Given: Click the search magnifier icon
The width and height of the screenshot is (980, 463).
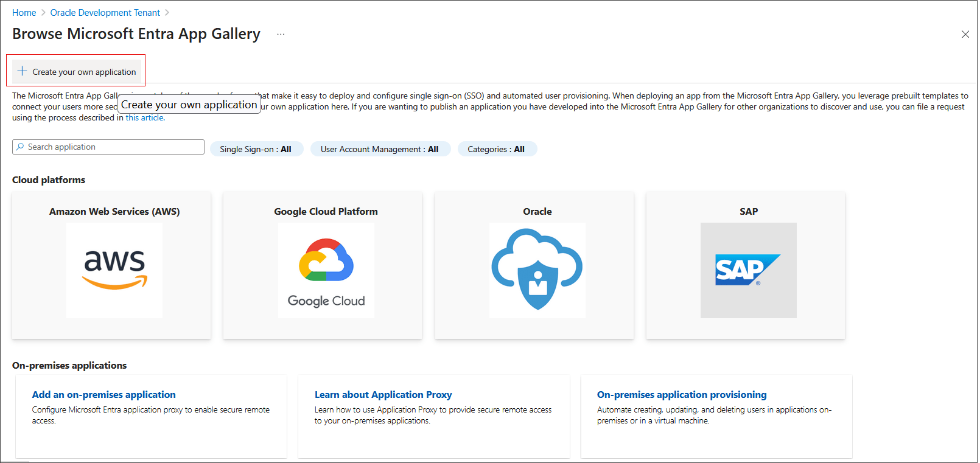Looking at the screenshot, I should 20,147.
